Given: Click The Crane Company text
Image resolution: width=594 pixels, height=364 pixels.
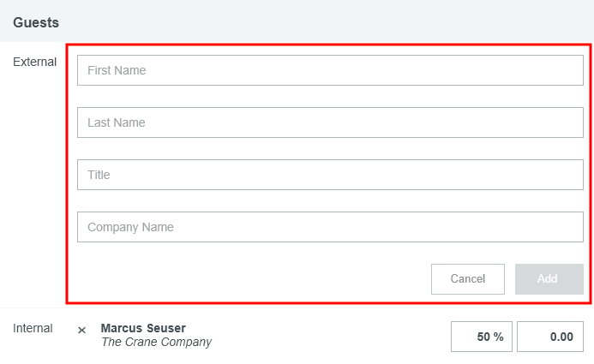Looking at the screenshot, I should pyautogui.click(x=156, y=343).
